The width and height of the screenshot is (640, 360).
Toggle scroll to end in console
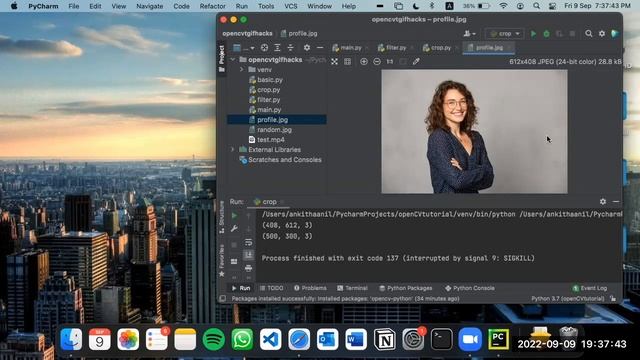point(248,255)
